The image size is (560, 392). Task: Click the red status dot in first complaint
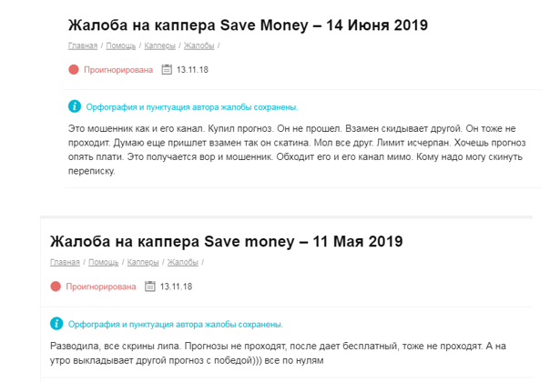74,69
